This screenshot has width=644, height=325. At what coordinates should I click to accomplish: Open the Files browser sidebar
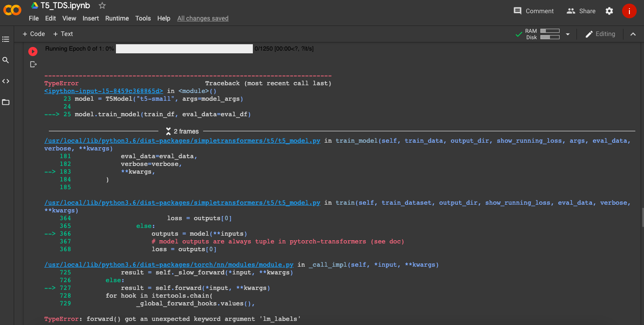point(6,102)
